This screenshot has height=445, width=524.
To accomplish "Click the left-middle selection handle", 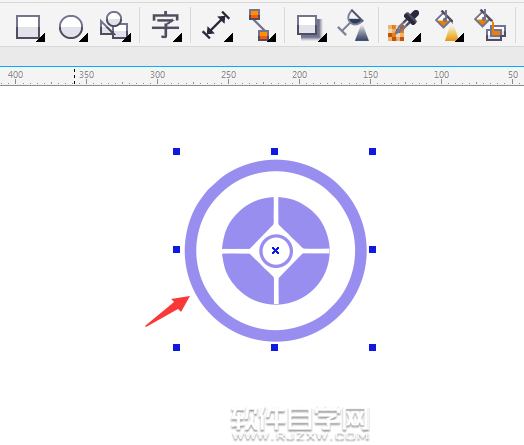I will point(176,250).
